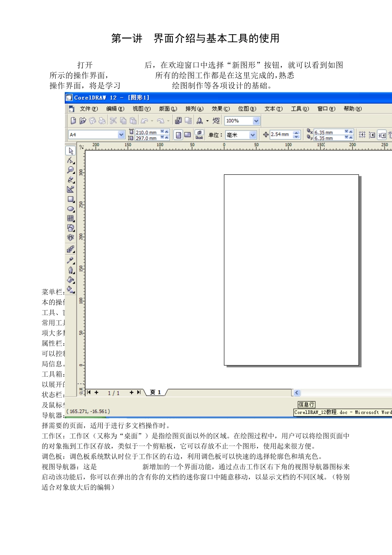Open the 视图(V) menu
392x555 pixels.
(x=142, y=109)
